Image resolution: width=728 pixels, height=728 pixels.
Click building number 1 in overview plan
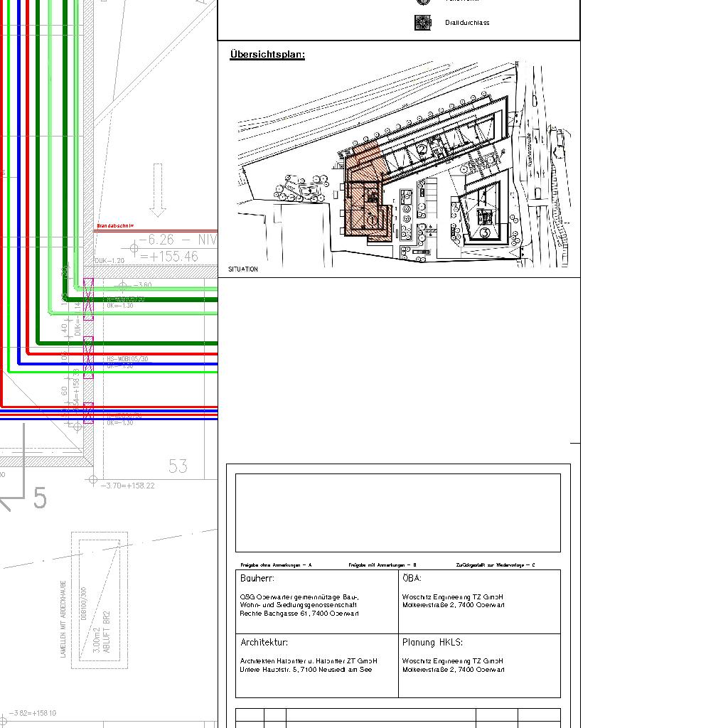tap(371, 219)
